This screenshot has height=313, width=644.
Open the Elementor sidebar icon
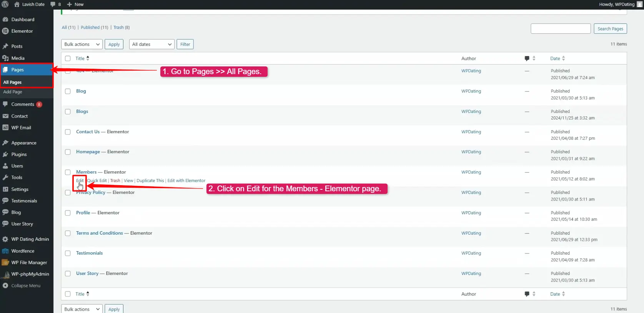pos(5,31)
